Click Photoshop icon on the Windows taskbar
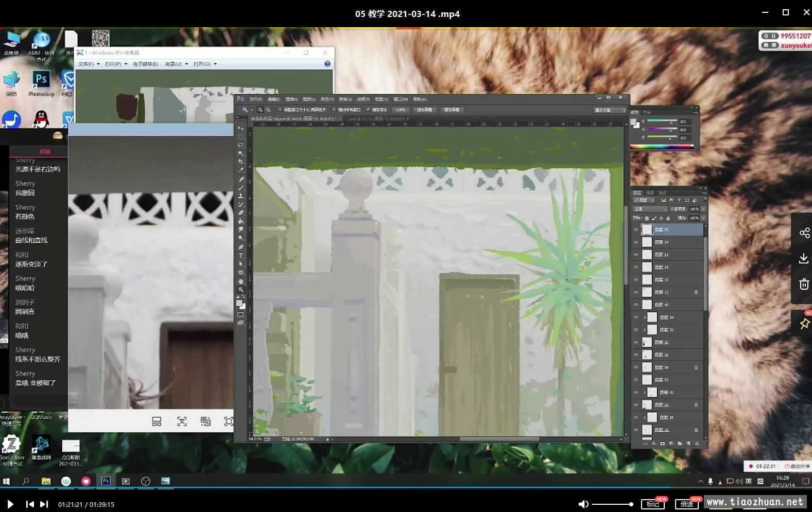The height and width of the screenshot is (512, 812). pyautogui.click(x=106, y=481)
